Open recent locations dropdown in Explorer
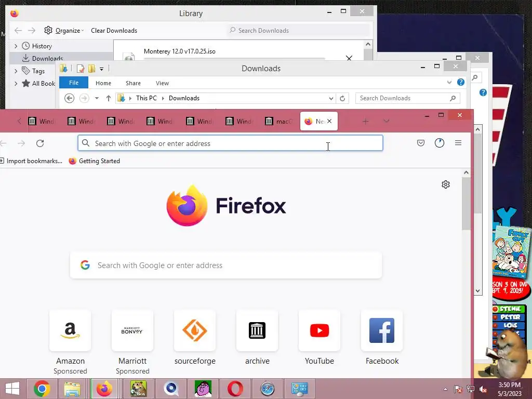Viewport: 532px width, 399px height. click(x=97, y=98)
